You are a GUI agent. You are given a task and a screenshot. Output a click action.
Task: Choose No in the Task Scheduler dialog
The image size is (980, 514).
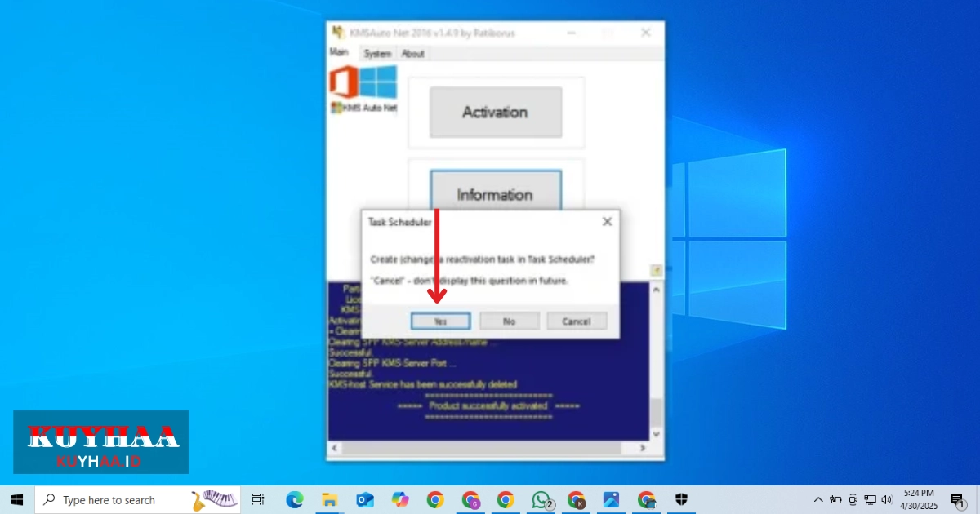(510, 321)
